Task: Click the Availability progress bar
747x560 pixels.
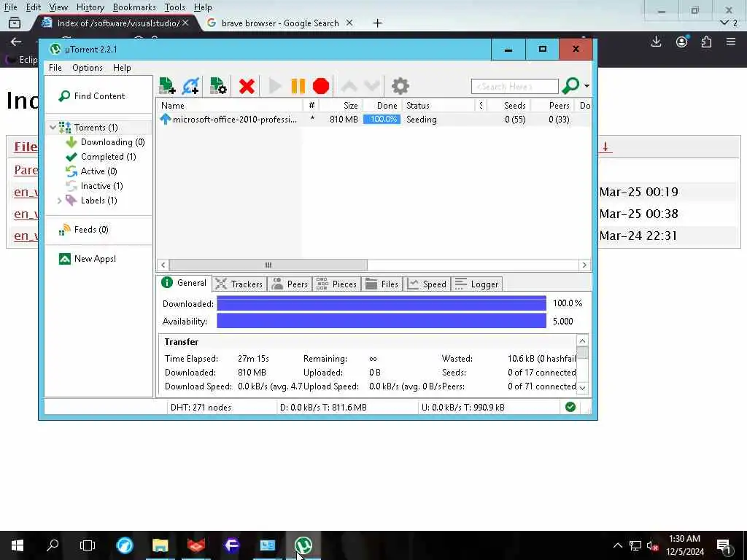Action: point(381,321)
